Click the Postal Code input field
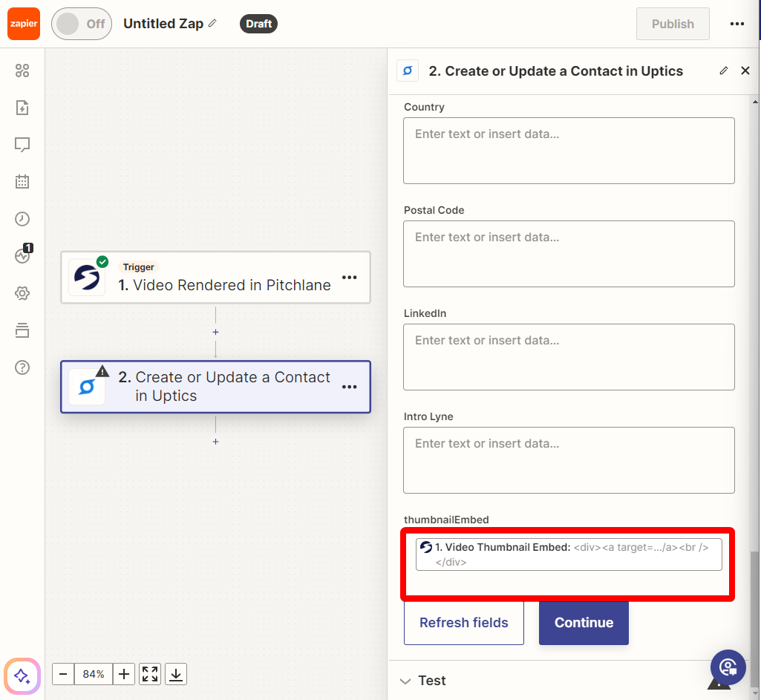This screenshot has width=761, height=700. (569, 254)
